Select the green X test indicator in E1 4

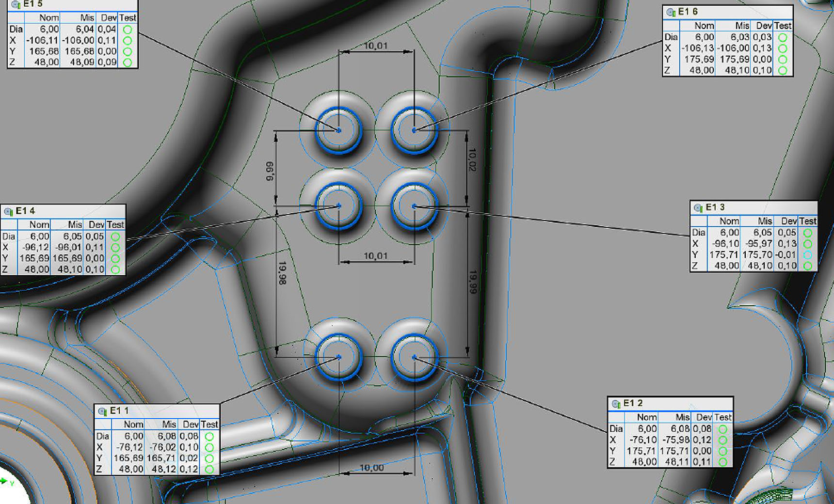point(115,248)
